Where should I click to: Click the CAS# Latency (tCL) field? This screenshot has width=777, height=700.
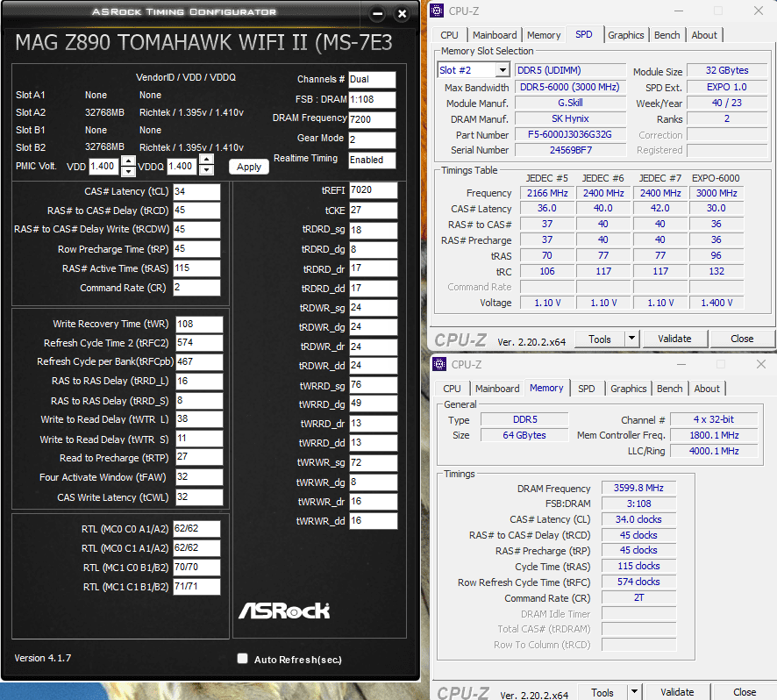(196, 191)
